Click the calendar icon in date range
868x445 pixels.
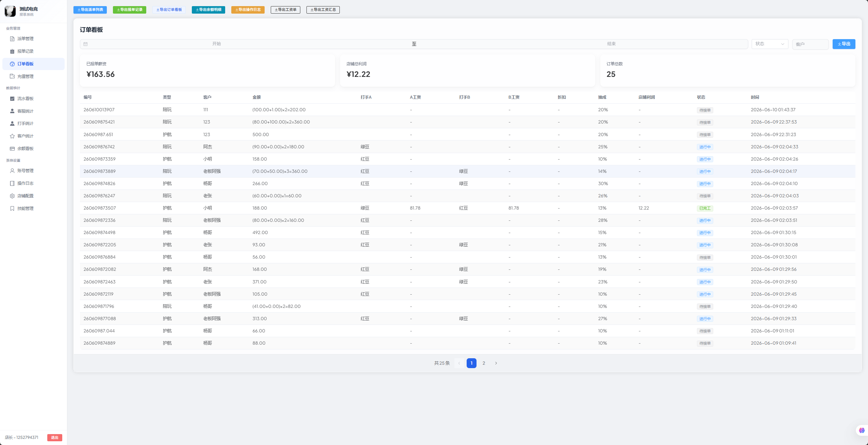click(x=86, y=44)
